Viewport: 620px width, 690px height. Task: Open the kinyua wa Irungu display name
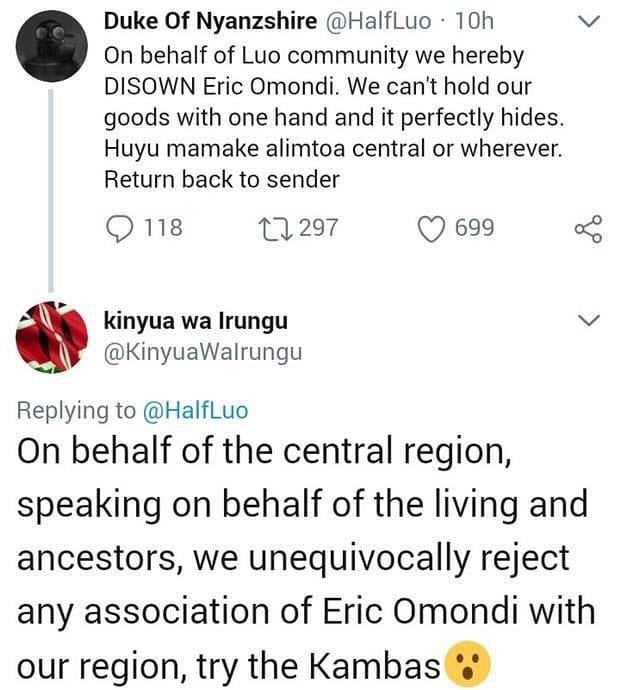click(196, 320)
